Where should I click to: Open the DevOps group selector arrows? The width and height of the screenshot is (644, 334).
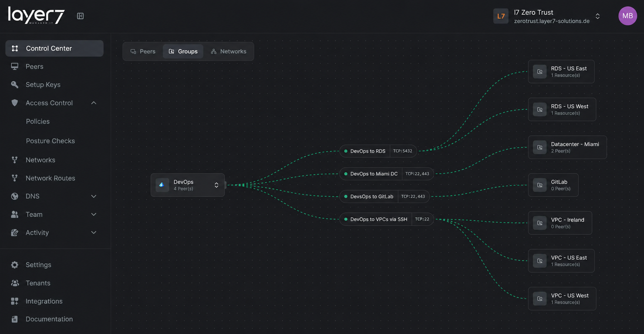coord(216,185)
